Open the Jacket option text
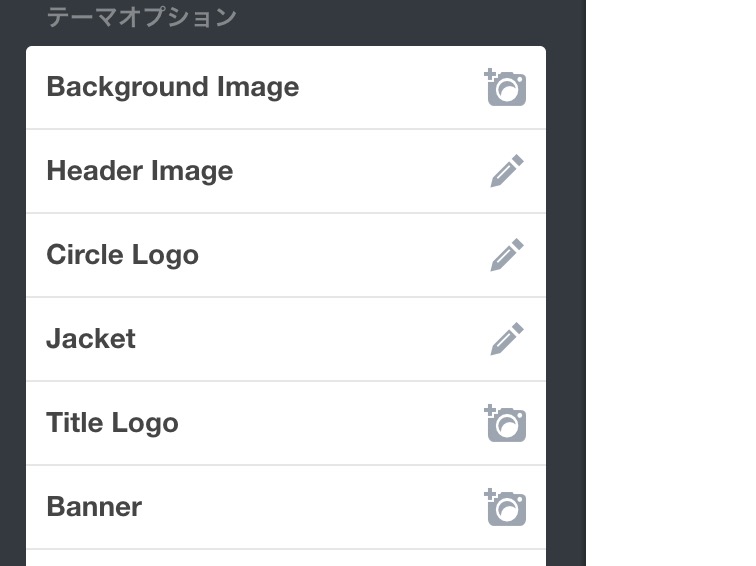This screenshot has width=756, height=566. coord(91,338)
